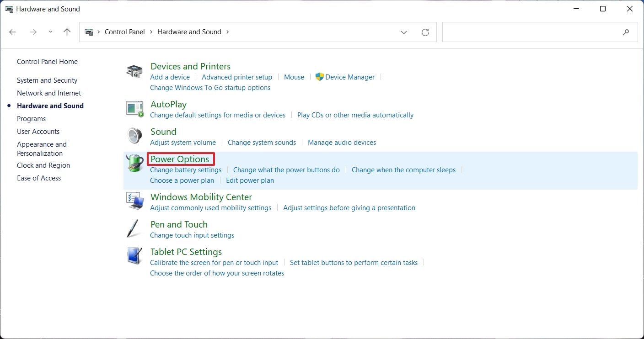The image size is (644, 339).
Task: Go to Programs category
Action: coord(31,119)
